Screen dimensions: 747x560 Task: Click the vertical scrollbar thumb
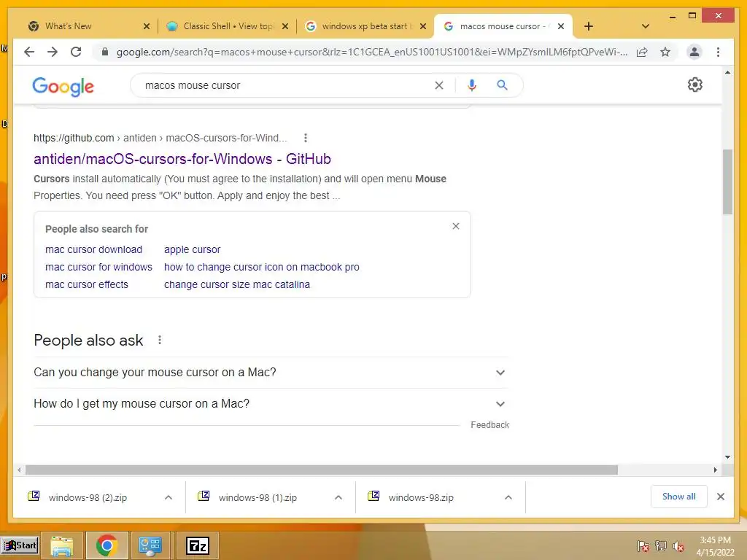pos(727,182)
